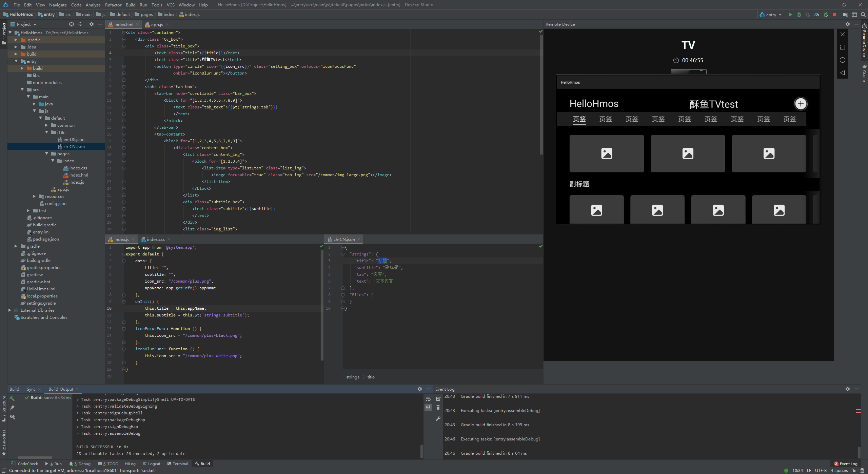Open Remote Device panel settings gear
This screenshot has width=868, height=474.
848,24
